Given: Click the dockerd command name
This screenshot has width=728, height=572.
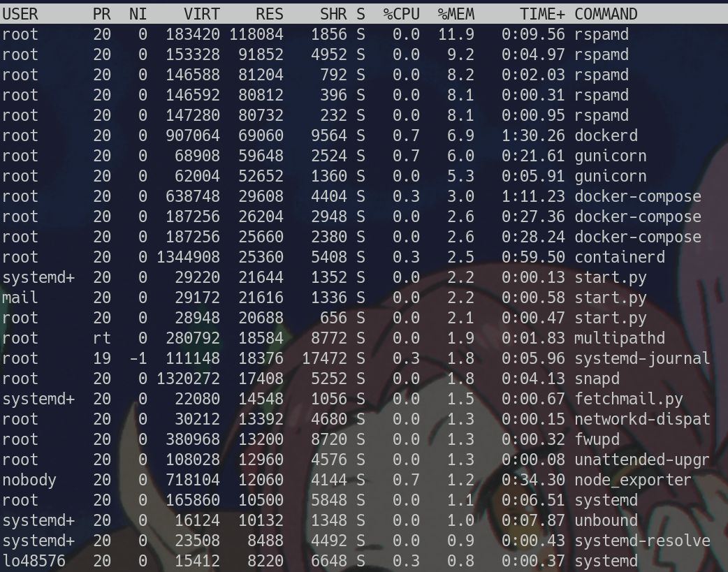Looking at the screenshot, I should click(606, 135).
